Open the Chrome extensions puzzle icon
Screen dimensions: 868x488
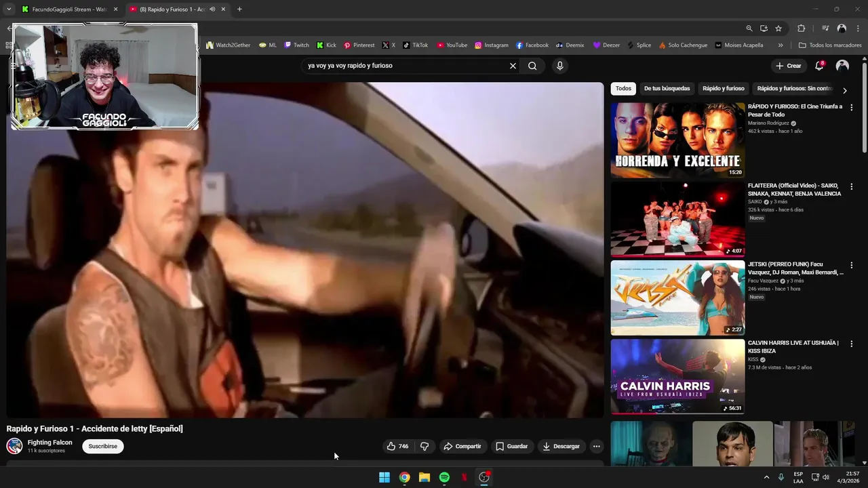point(802,28)
